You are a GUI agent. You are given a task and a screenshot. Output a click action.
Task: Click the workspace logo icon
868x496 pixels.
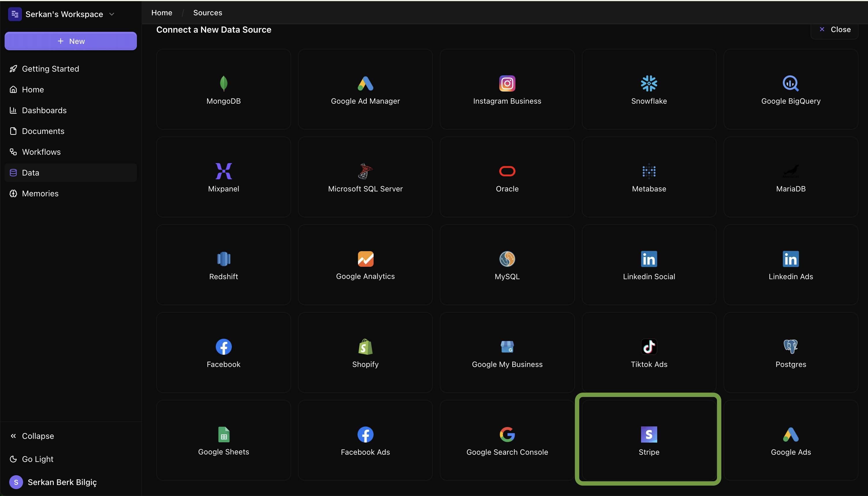15,14
